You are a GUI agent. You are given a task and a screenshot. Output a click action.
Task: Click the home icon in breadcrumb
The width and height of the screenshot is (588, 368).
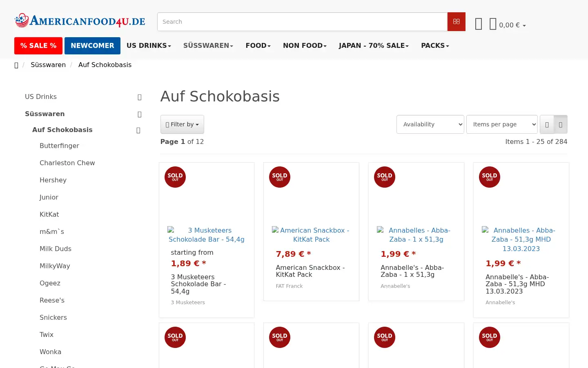click(16, 65)
